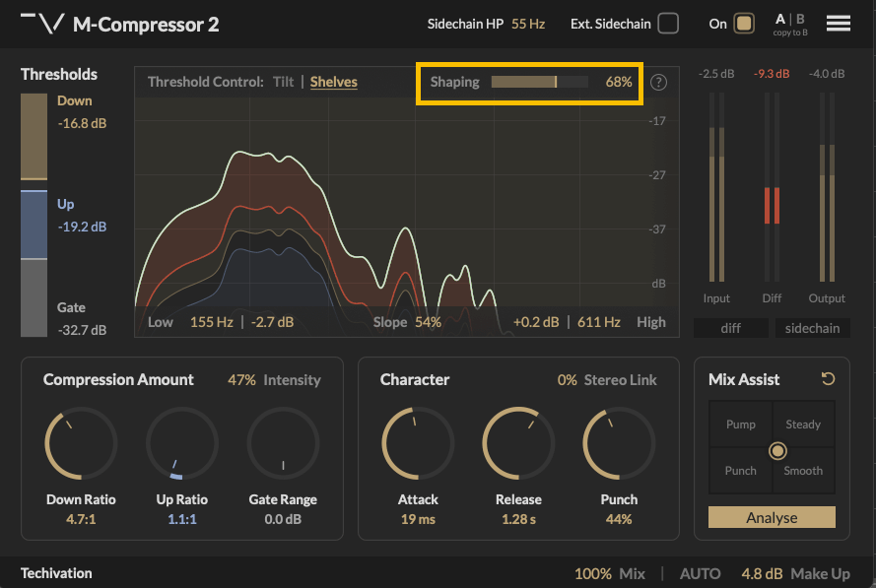Click the Slope 54% value

pyautogui.click(x=428, y=322)
